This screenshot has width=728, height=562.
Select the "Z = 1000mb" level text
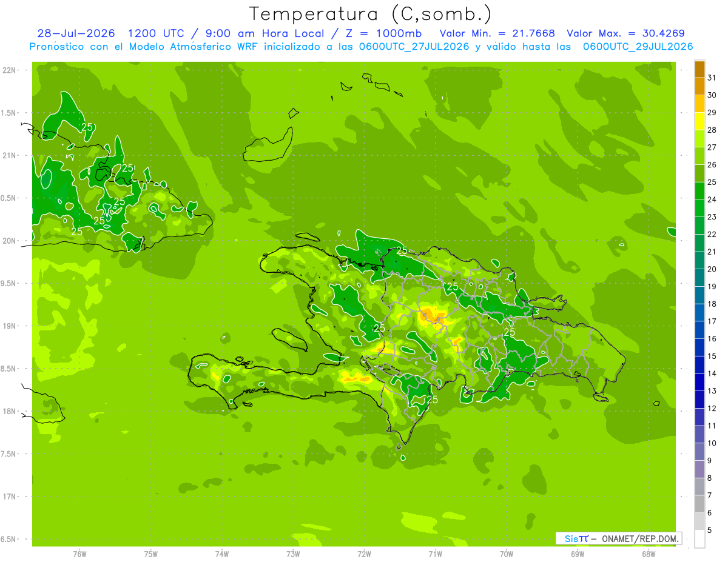(x=383, y=33)
